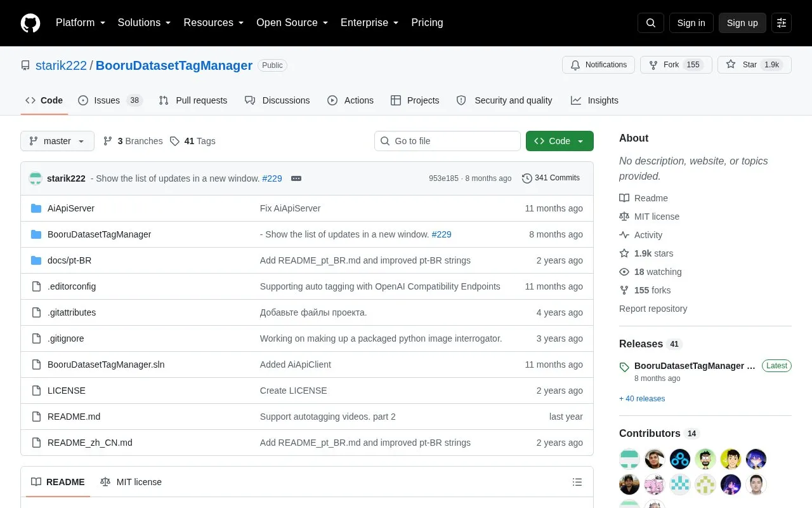
Task: Click the Sign up button
Action: tap(742, 23)
